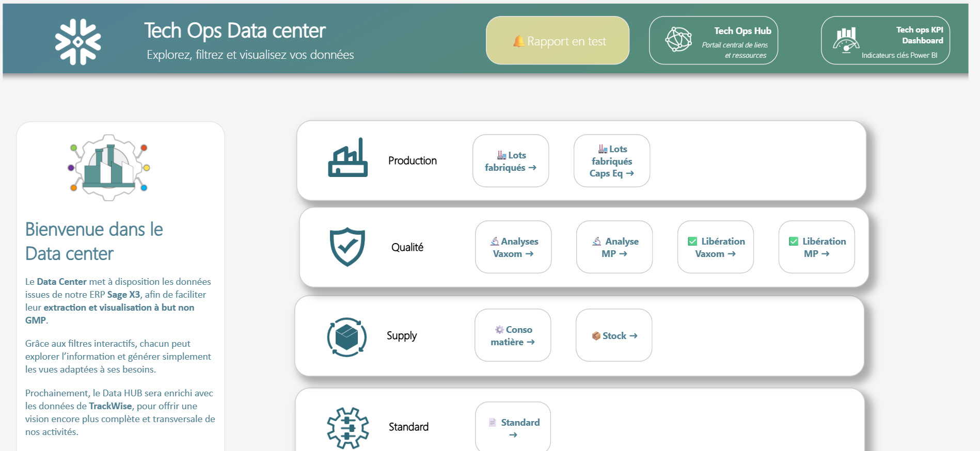Open Lots fabriqués report

click(510, 161)
